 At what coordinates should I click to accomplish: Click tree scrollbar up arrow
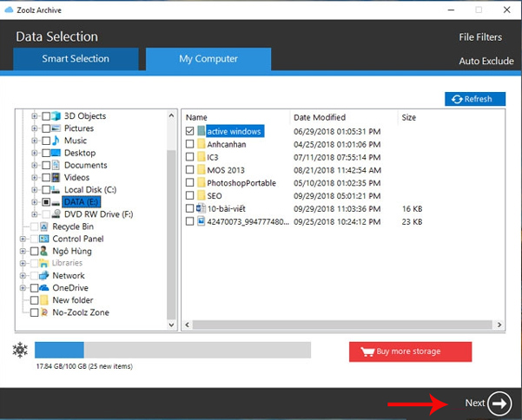171,115
